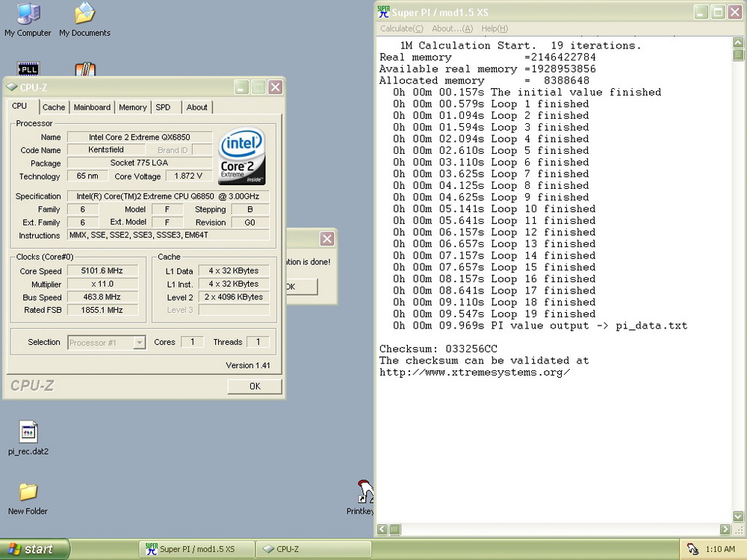Select the pi_rec.dat2 file icon
The image size is (747, 560).
28,437
